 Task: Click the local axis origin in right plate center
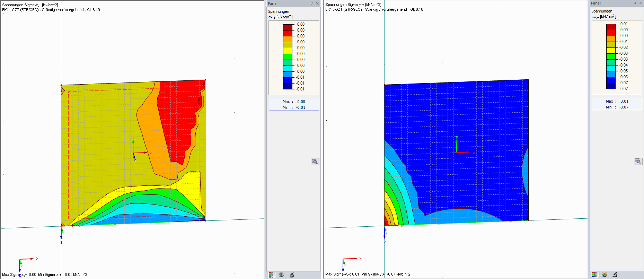click(457, 152)
